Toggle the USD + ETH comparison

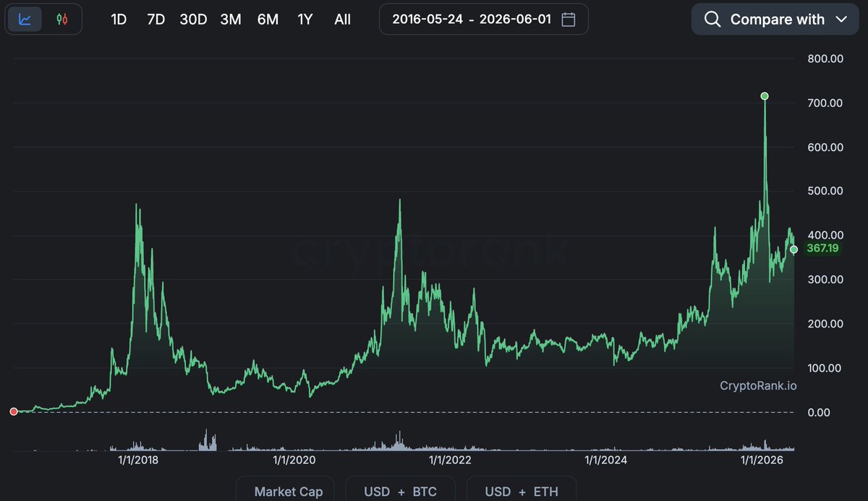click(522, 489)
